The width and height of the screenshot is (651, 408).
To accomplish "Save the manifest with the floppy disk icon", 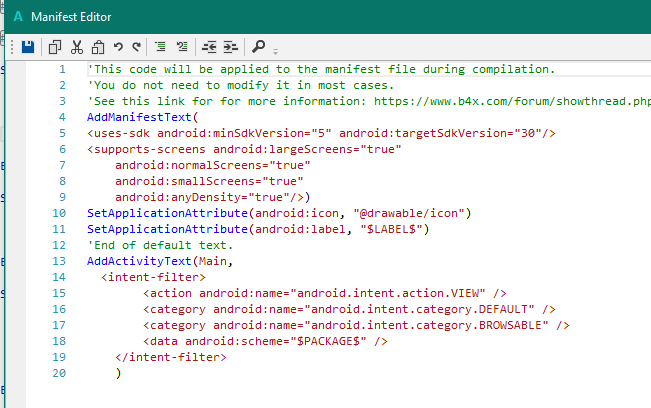I will (x=28, y=47).
